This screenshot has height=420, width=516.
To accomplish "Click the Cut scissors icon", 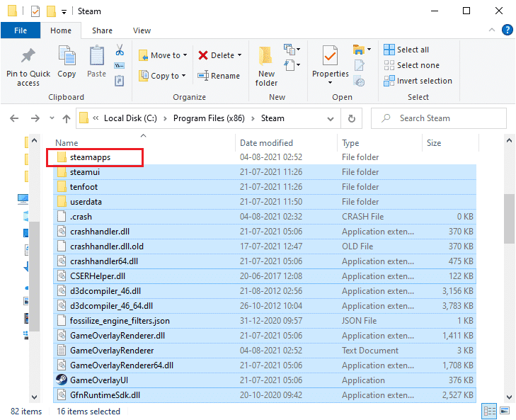I will 120,50.
